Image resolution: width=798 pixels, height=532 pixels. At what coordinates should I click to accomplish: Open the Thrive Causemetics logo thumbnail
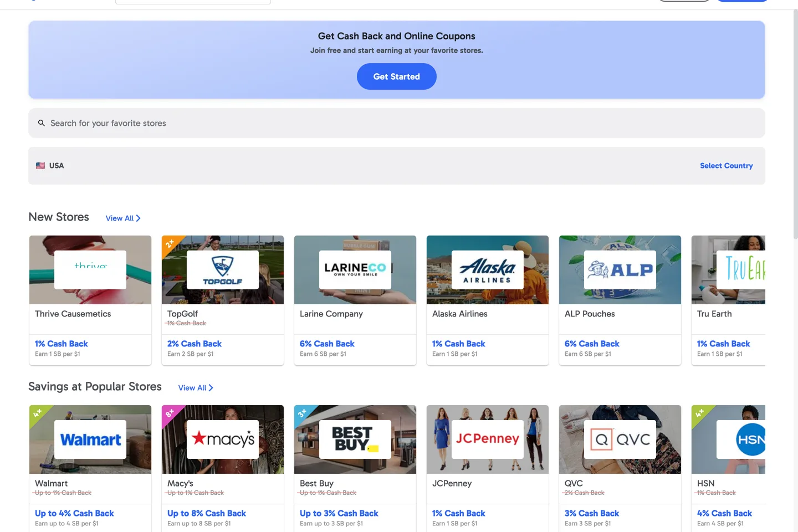pyautogui.click(x=90, y=270)
